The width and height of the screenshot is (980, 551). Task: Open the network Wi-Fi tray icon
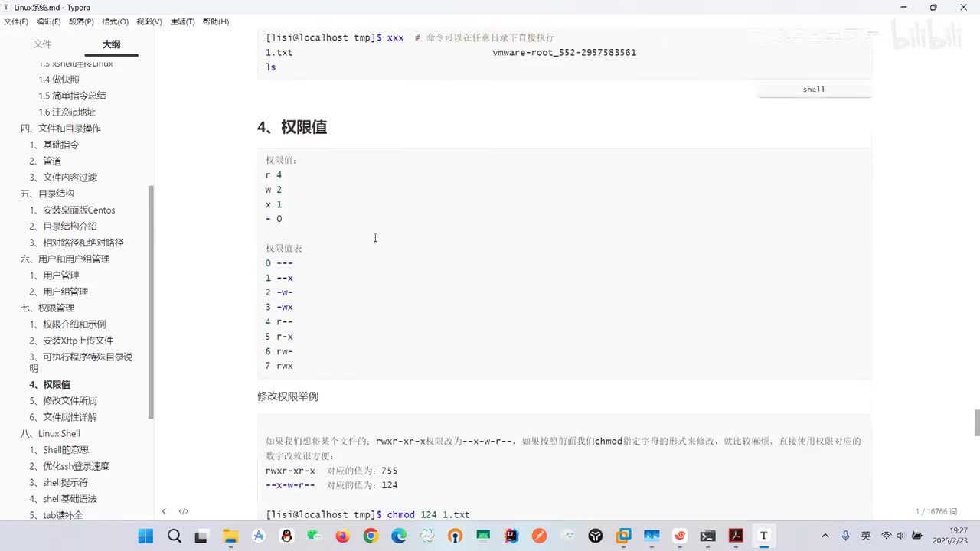point(887,536)
